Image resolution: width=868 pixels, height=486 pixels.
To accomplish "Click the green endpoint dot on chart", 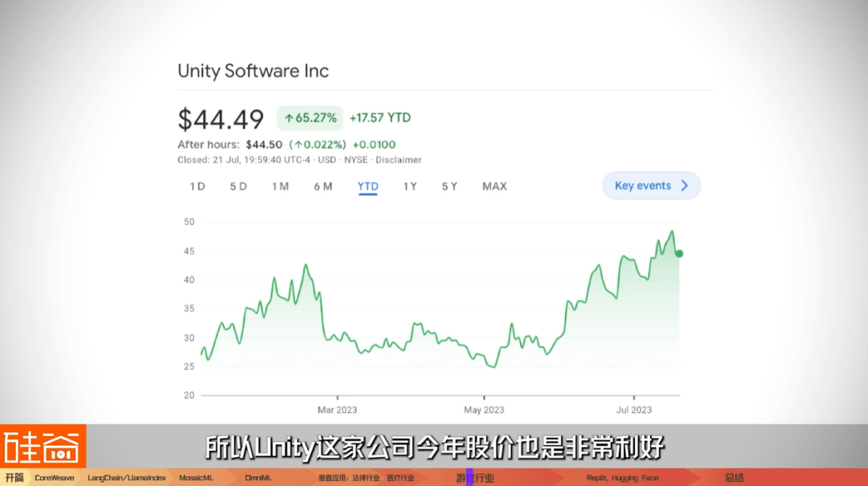I will [x=679, y=254].
